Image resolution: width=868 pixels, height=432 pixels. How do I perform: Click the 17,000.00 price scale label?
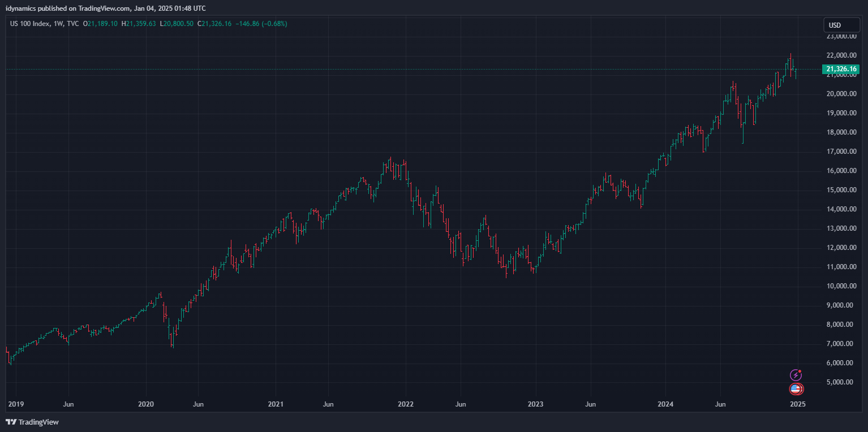pyautogui.click(x=841, y=152)
